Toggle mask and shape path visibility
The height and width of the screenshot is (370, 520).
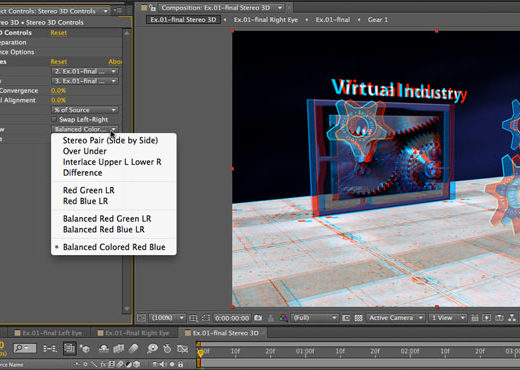coord(206,318)
